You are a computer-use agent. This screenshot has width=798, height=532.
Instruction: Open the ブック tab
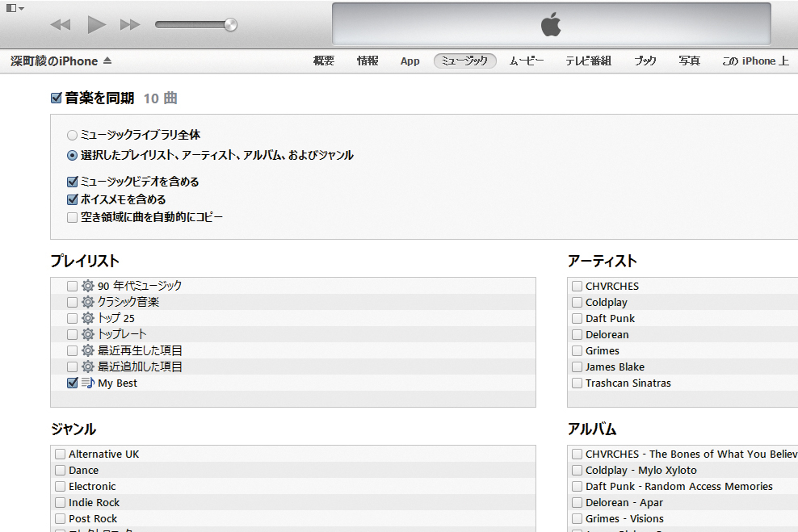[645, 61]
